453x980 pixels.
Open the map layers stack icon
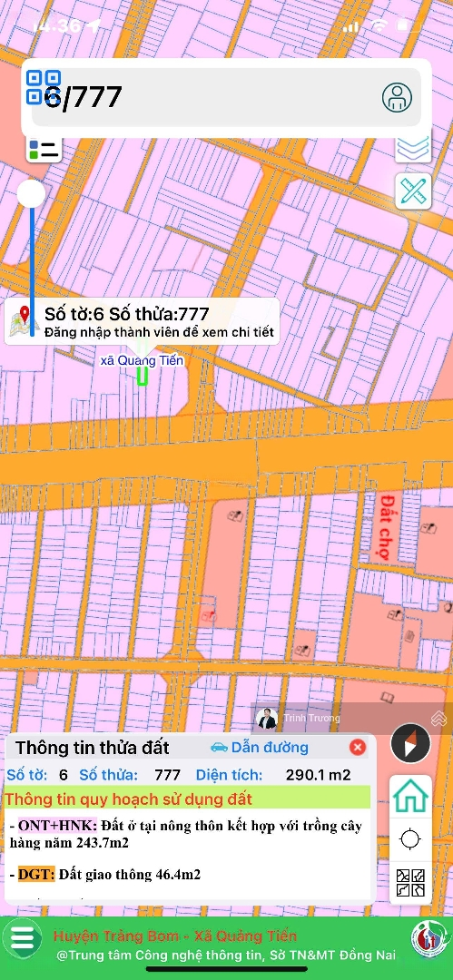(x=413, y=145)
